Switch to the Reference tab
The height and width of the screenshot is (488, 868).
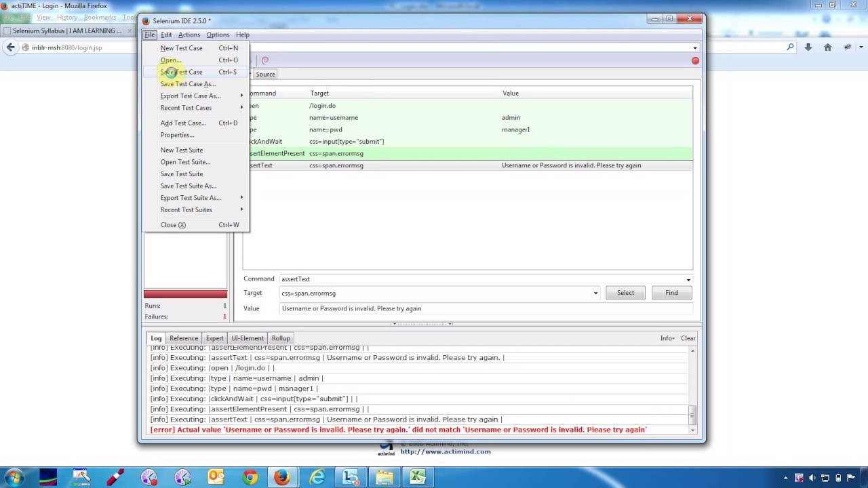(184, 338)
